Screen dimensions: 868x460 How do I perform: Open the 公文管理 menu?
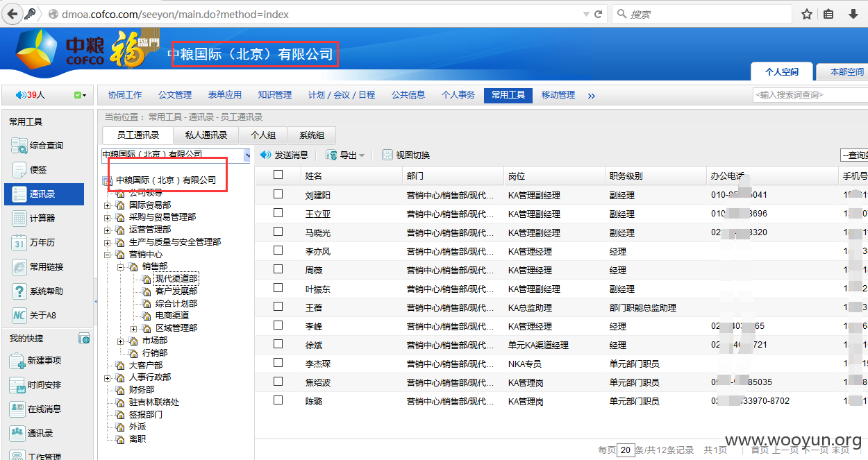tap(175, 95)
